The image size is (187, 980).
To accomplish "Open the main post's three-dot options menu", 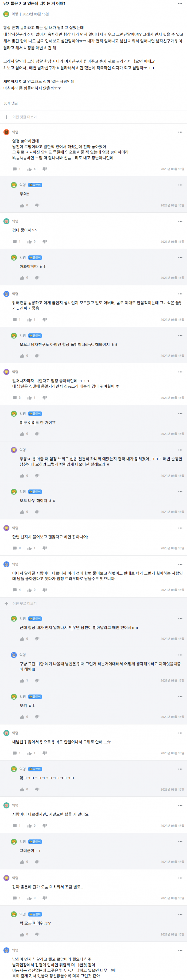I will (180, 4).
